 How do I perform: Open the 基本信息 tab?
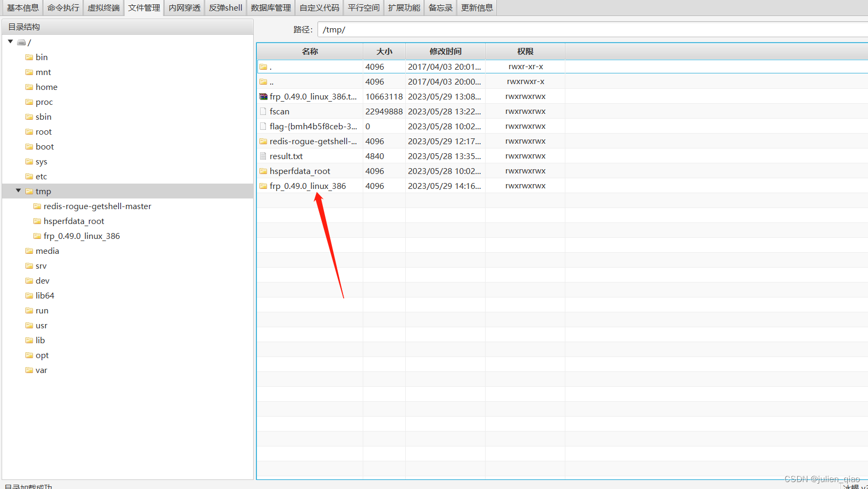click(x=22, y=7)
